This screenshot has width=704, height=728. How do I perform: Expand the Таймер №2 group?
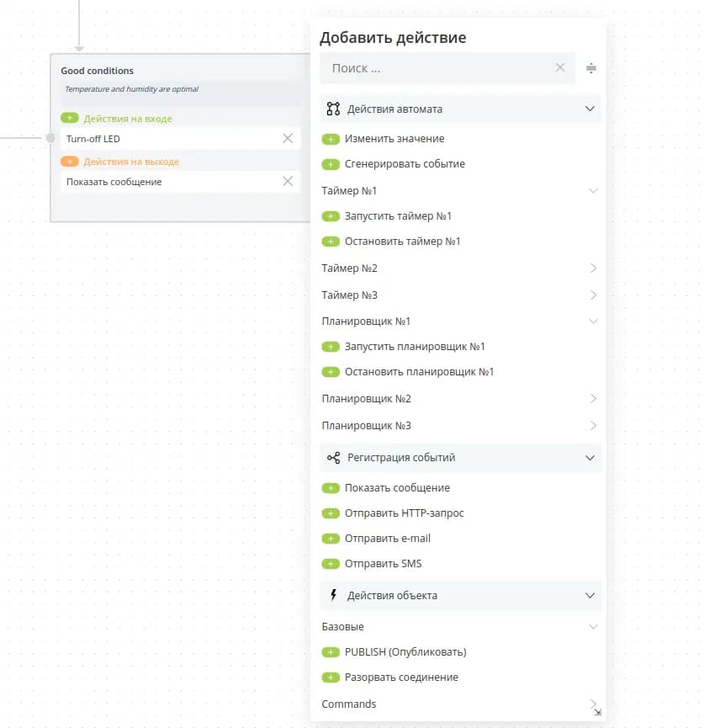593,268
